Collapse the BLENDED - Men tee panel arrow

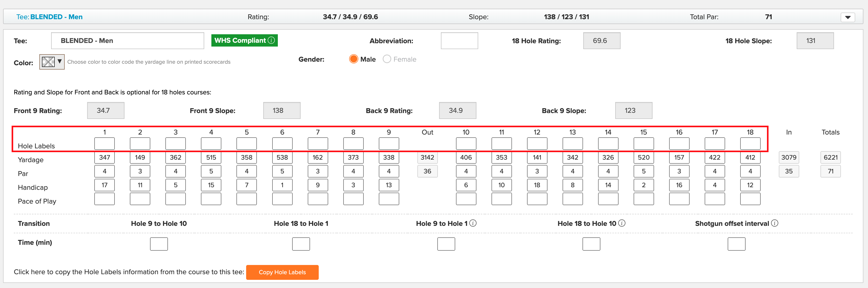click(848, 17)
